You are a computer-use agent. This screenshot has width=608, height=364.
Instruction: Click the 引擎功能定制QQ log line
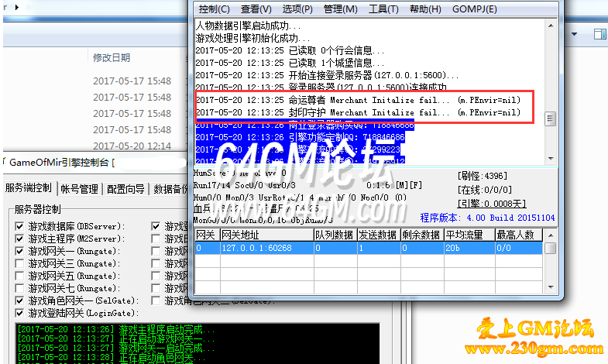[x=300, y=137]
